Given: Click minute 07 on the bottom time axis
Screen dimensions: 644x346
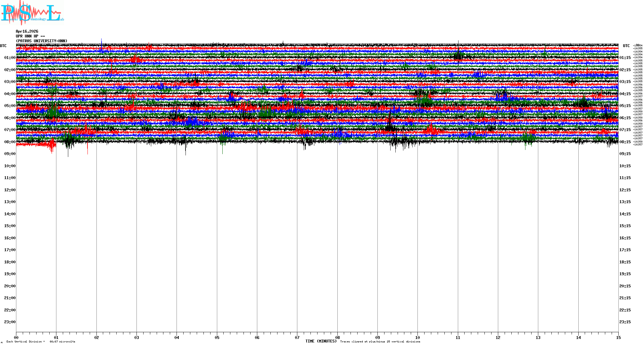Looking at the screenshot, I should (x=297, y=338).
